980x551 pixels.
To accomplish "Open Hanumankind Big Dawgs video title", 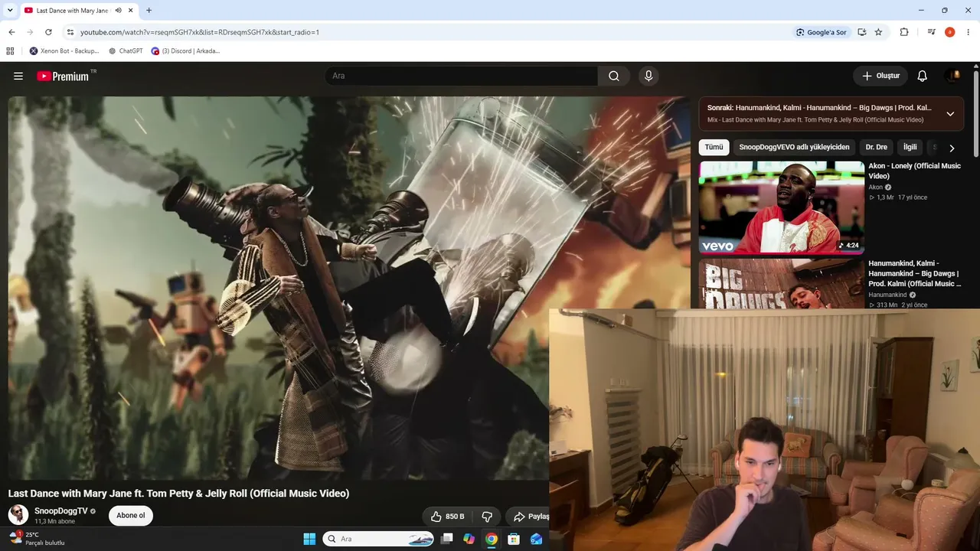I will pos(914,273).
